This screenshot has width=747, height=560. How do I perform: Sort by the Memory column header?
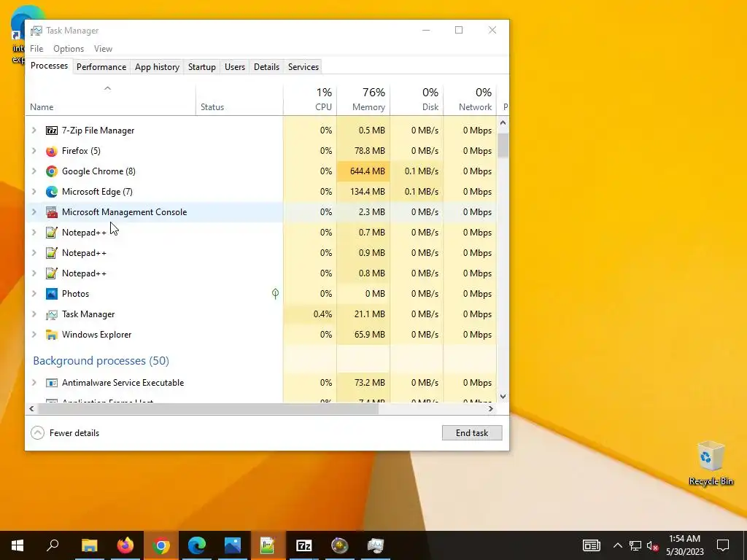(x=363, y=99)
